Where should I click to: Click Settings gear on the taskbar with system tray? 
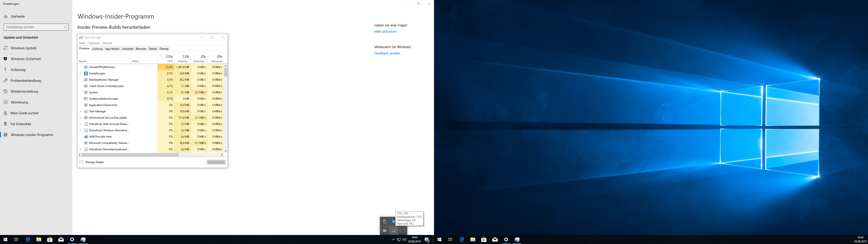(72, 240)
